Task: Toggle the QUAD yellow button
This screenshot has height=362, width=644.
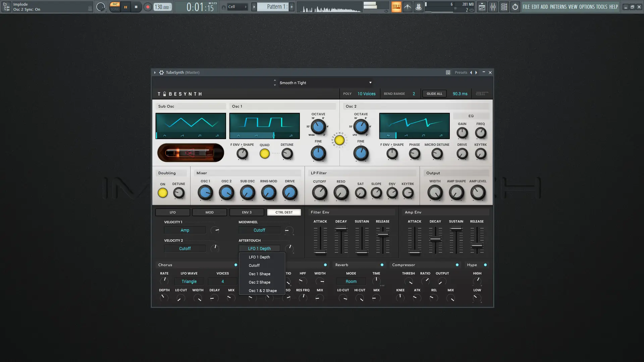Action: (x=264, y=154)
